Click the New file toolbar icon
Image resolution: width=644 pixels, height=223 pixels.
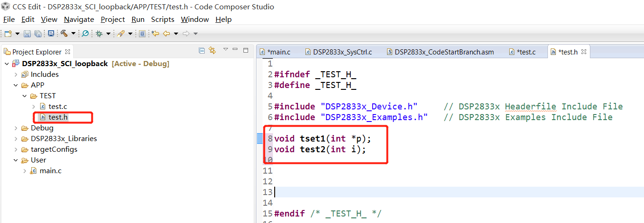pyautogui.click(x=8, y=34)
